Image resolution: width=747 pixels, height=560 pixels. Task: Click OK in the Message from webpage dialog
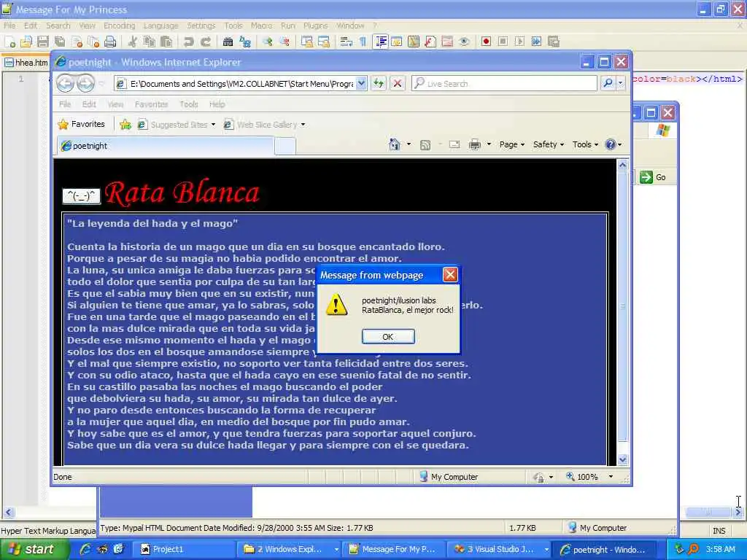coord(388,337)
